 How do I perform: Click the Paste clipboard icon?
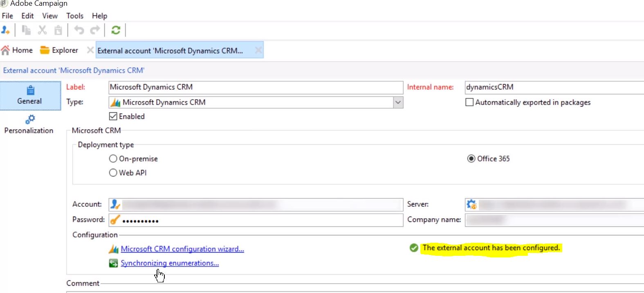click(58, 30)
